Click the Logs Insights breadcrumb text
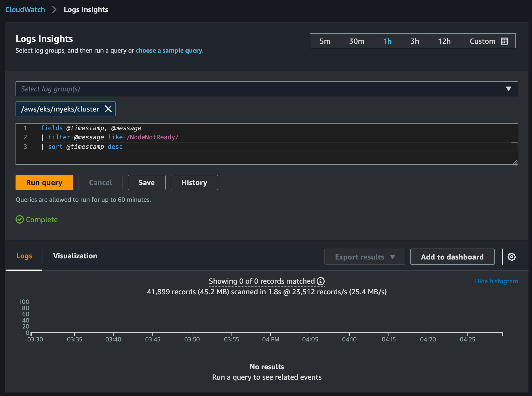The height and width of the screenshot is (396, 532). (86, 9)
